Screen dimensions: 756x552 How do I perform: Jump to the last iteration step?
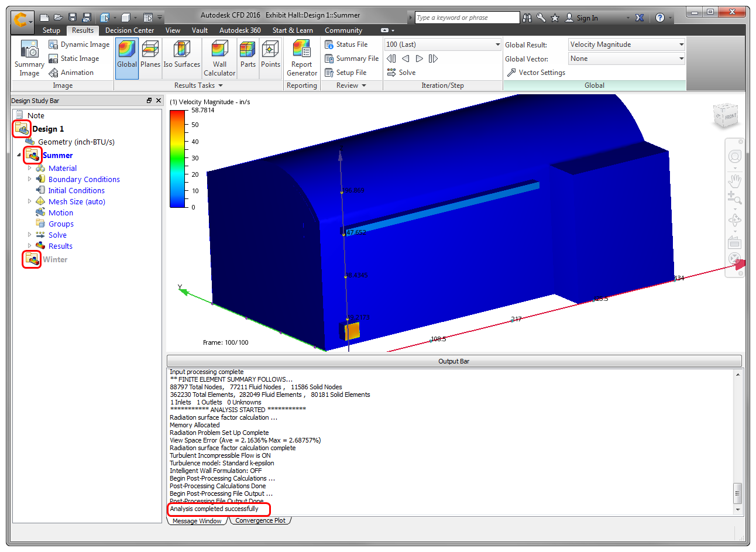click(x=433, y=59)
